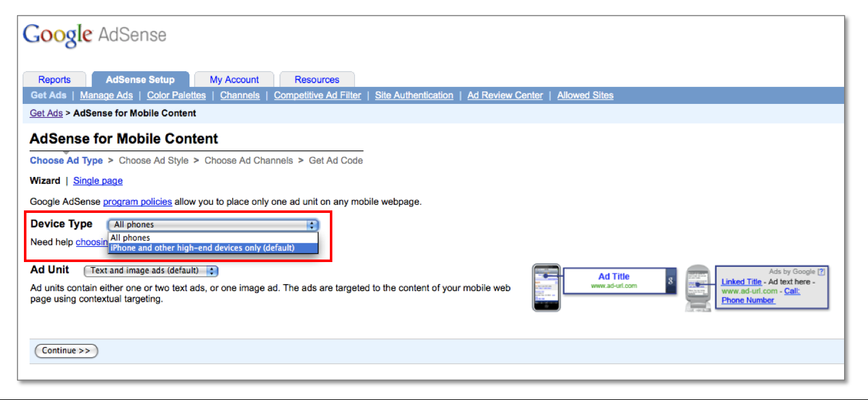Viewport: 868px width, 400px height.
Task: Open Manage Ads sub-menu link
Action: click(106, 95)
